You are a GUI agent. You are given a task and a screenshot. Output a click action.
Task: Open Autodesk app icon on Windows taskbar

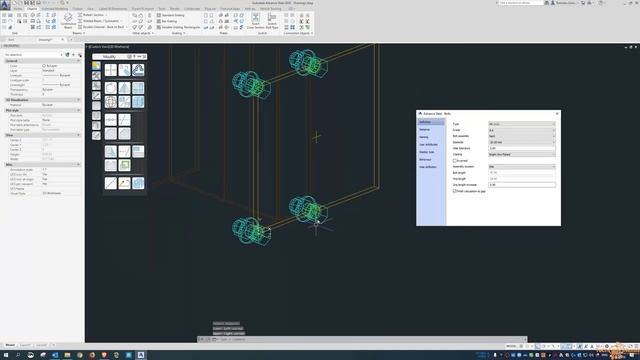[x=141, y=355]
